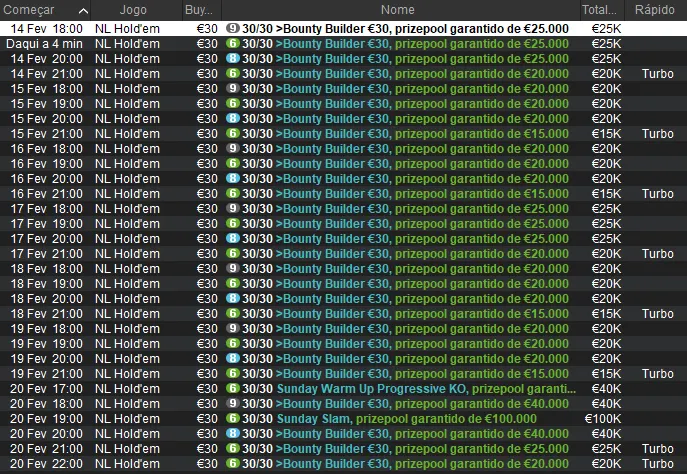The height and width of the screenshot is (474, 687).
Task: Click '16 Fev 19:00' start time
Action: pos(46,164)
